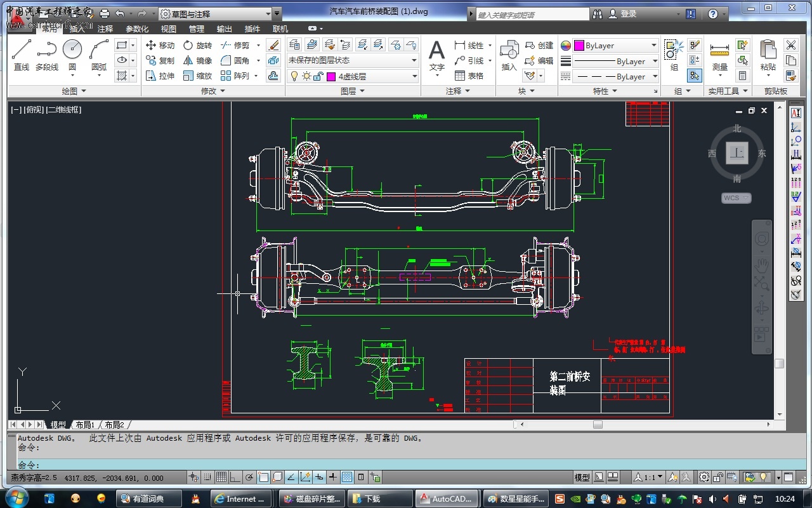Toggle the layer on/off lightbulb for 4虚线层
The image size is (812, 508).
pos(294,76)
